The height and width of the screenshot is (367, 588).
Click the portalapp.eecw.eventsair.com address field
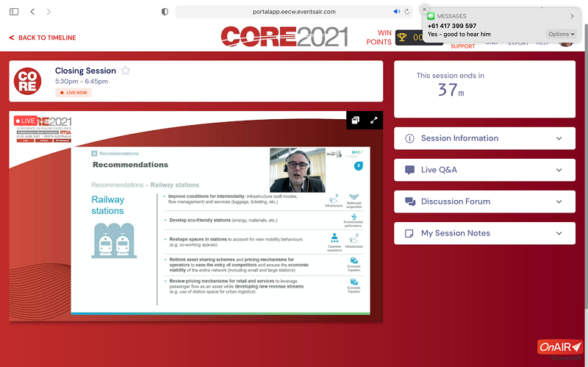293,12
